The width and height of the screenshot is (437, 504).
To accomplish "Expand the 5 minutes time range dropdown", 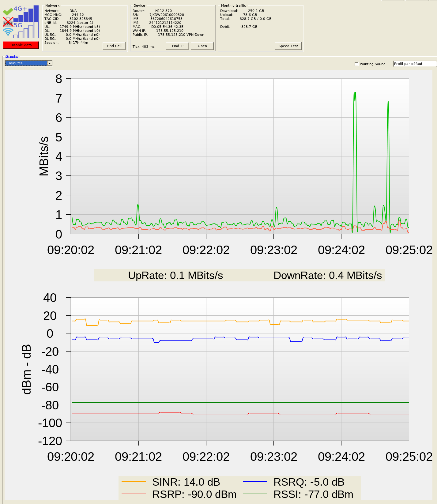I will (x=50, y=63).
